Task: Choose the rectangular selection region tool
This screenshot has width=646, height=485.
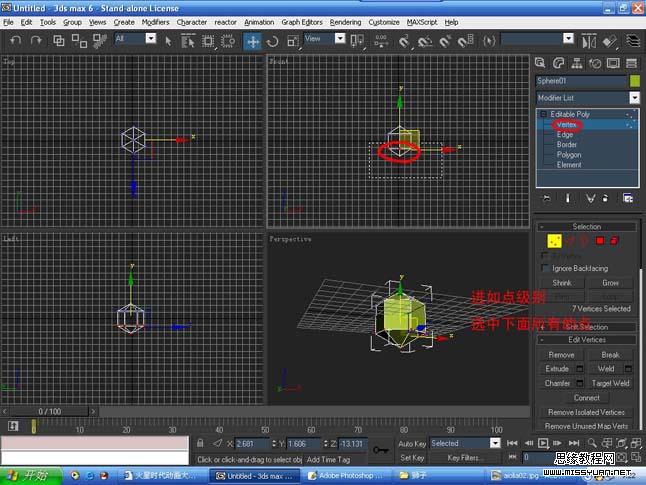Action: [208, 41]
